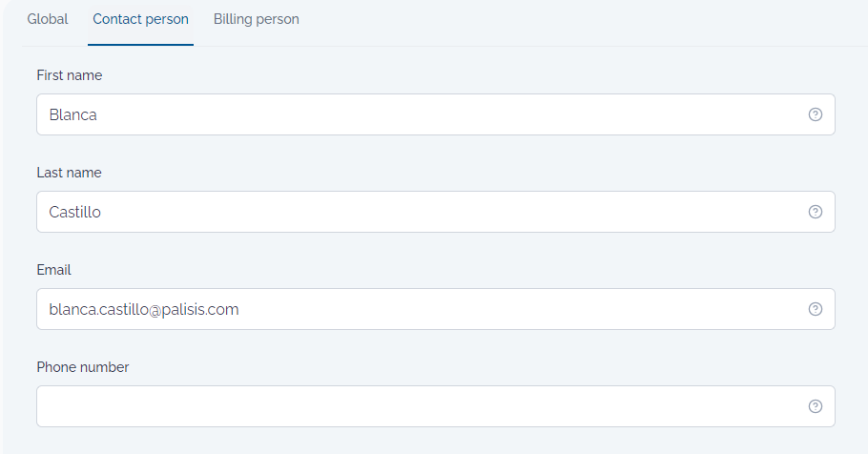Click into the Last name input field
Screen dimensions: 868x454
[x=436, y=212]
